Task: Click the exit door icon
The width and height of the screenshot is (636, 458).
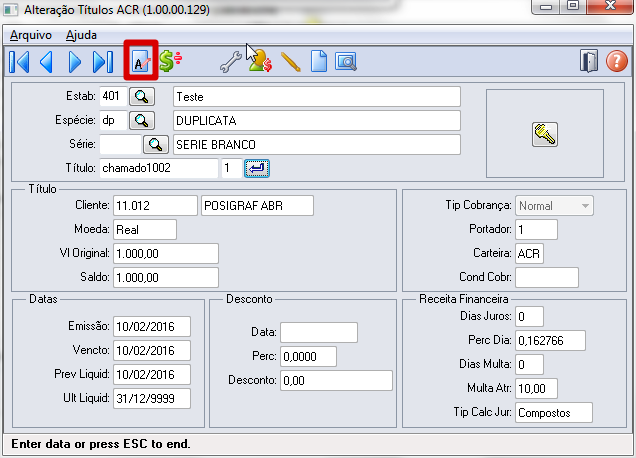Action: (x=589, y=61)
